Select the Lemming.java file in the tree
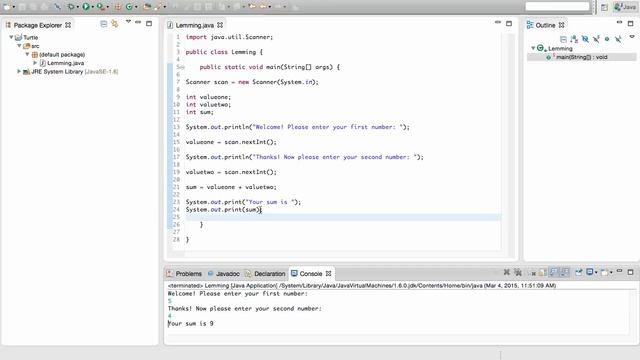 tap(65, 63)
